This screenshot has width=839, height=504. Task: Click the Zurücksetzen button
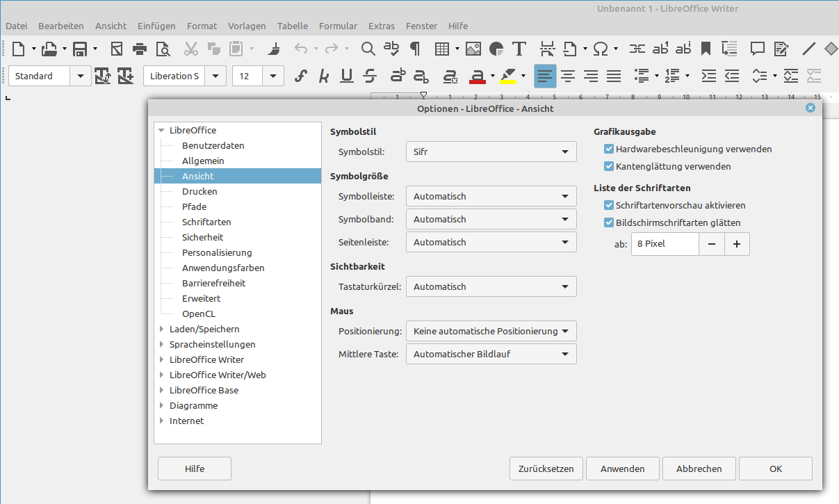[546, 469]
